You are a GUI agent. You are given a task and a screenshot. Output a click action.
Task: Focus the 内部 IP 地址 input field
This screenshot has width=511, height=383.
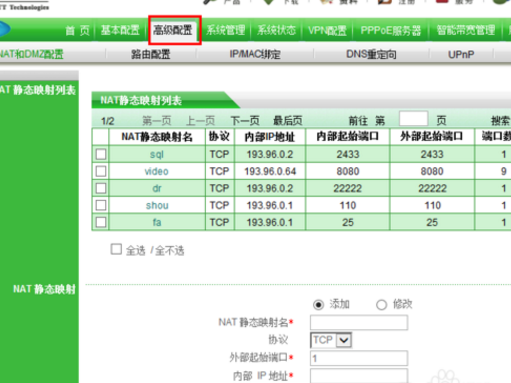coord(359,376)
